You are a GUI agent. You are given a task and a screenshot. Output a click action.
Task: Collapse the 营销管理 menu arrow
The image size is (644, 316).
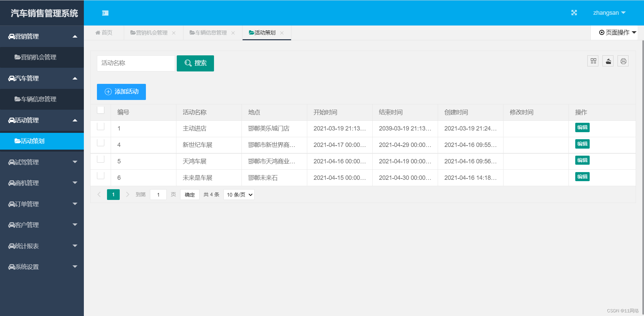(75, 36)
